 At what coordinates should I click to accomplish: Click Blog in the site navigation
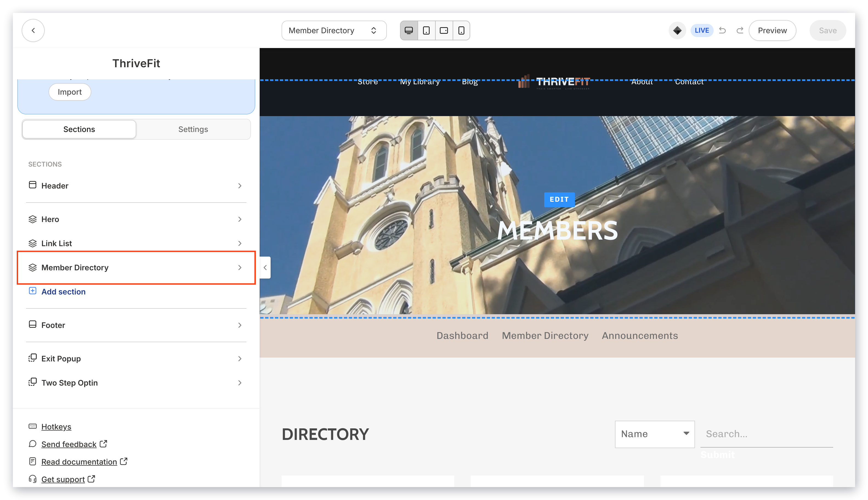470,82
